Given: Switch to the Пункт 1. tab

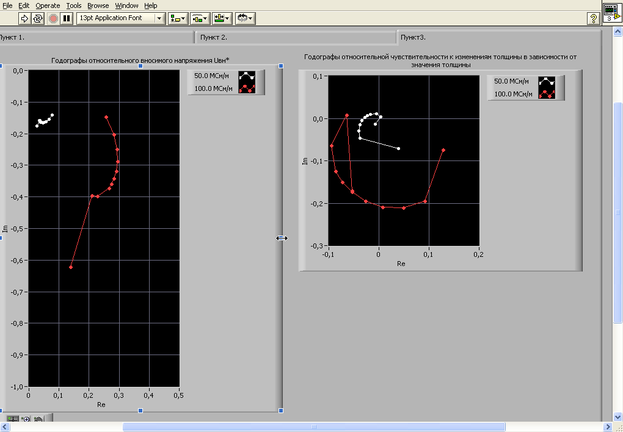Looking at the screenshot, I should [x=97, y=37].
